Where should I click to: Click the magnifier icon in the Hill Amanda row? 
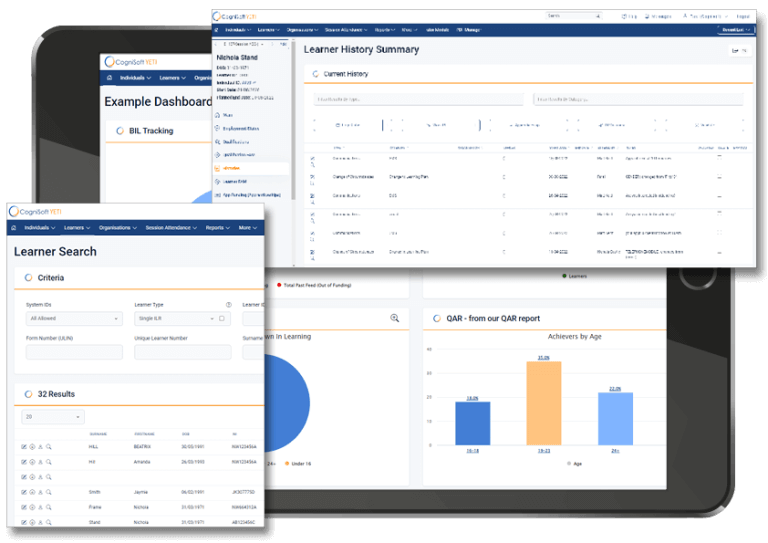(x=48, y=462)
